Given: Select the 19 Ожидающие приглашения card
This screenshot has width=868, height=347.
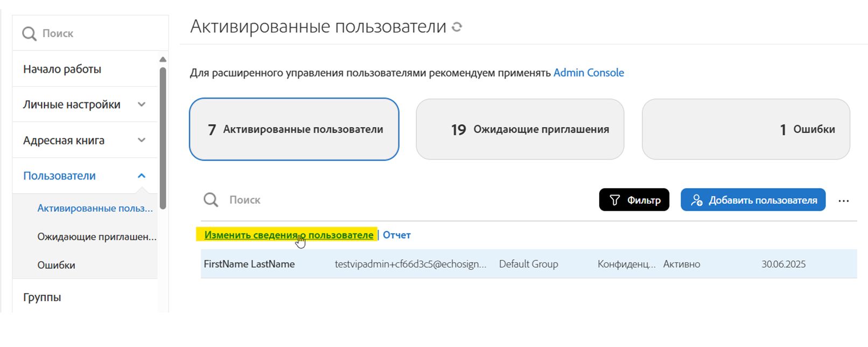Looking at the screenshot, I should [520, 129].
